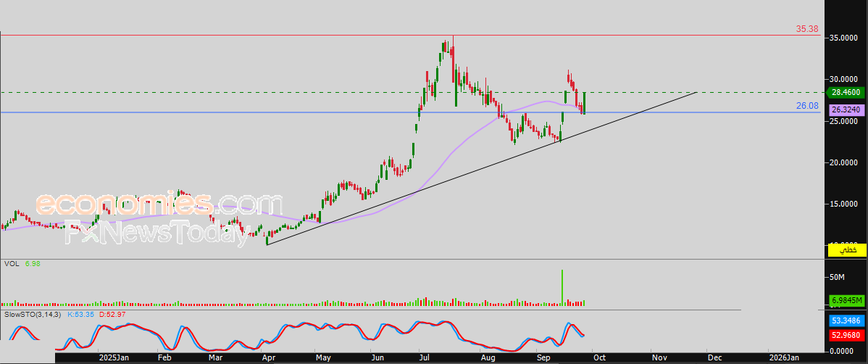Image resolution: width=868 pixels, height=364 pixels.
Task: Select the red 52.9680 stochastic tag
Action: [846, 335]
